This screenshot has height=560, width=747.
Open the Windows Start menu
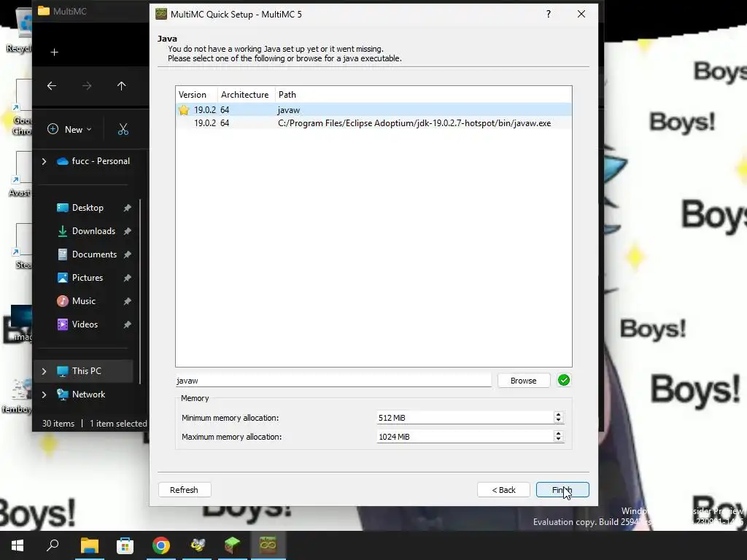coord(18,545)
